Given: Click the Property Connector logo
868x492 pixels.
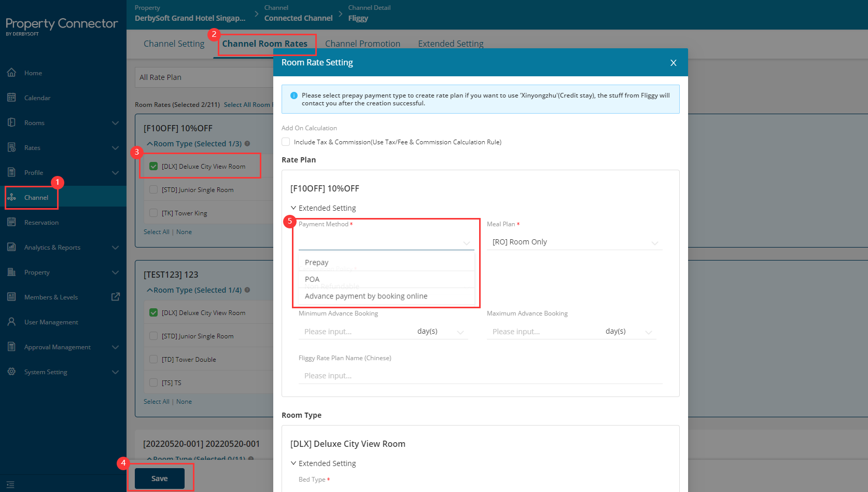Looking at the screenshot, I should (62, 26).
